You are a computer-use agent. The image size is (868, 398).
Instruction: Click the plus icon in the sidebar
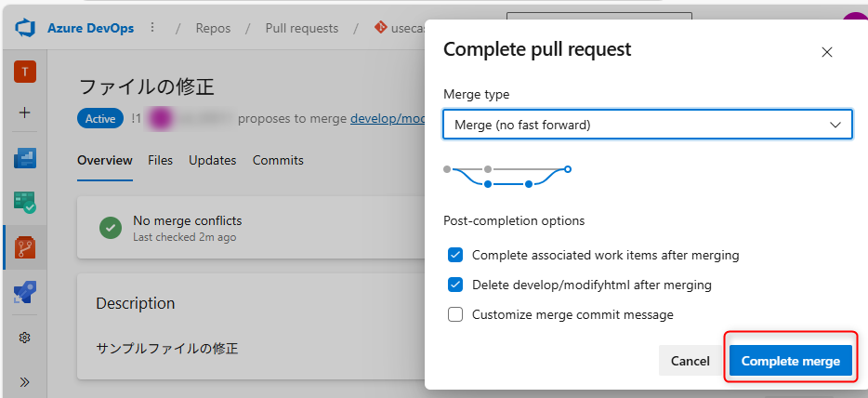(25, 113)
